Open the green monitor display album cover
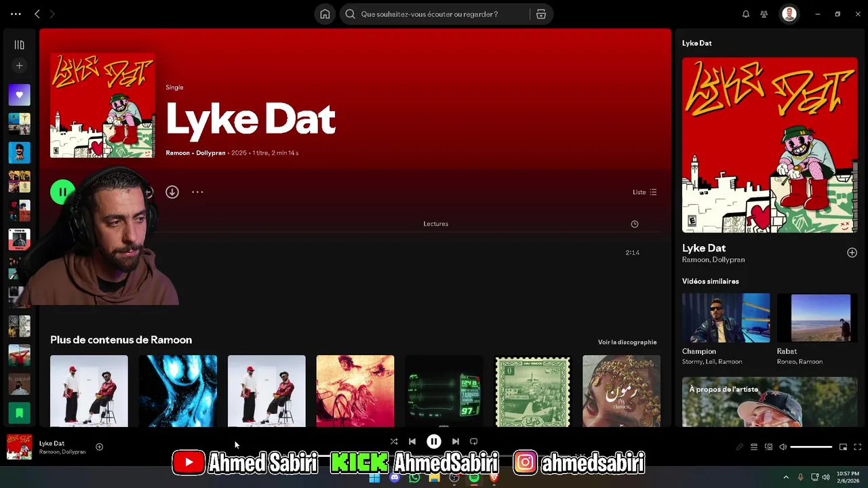The image size is (868, 488). [x=443, y=392]
